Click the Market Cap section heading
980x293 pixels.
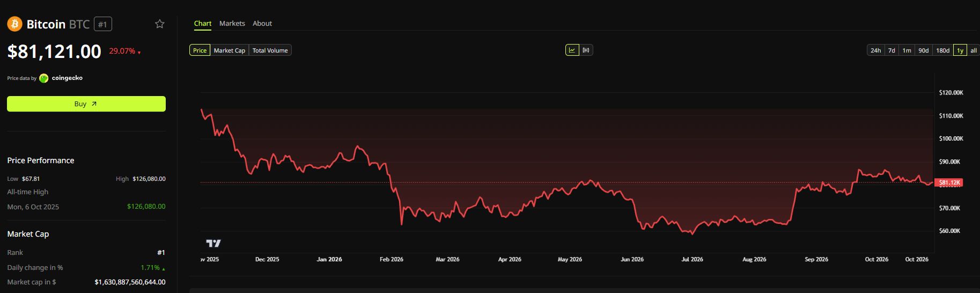tap(28, 234)
